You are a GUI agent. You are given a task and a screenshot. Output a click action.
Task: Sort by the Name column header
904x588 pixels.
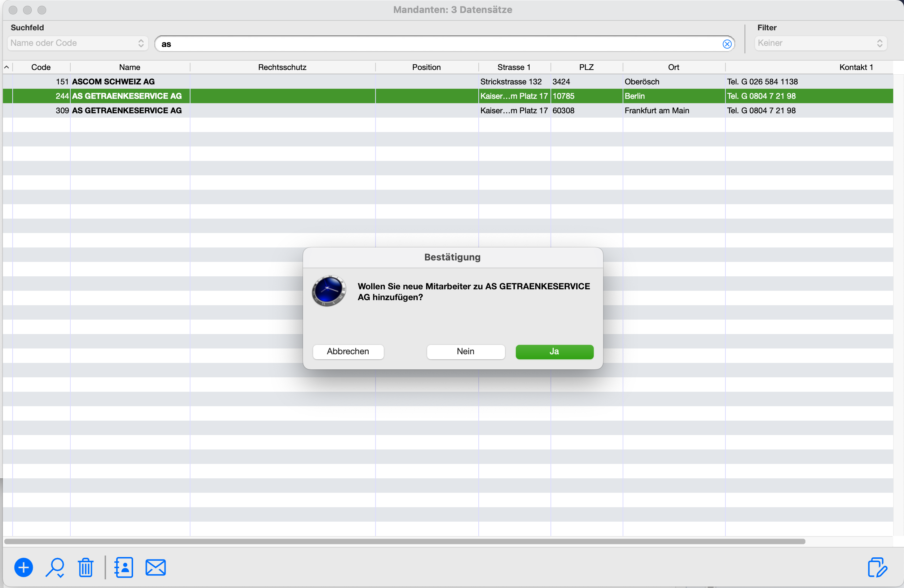point(130,67)
